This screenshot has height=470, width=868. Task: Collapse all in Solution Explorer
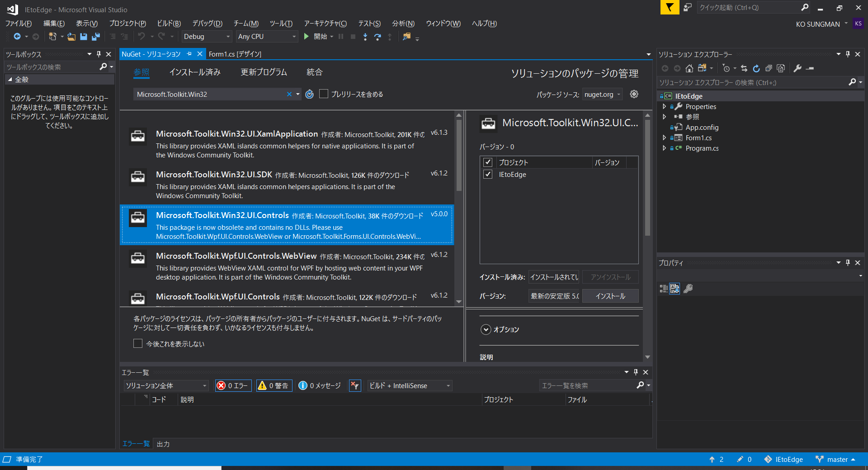pos(769,68)
